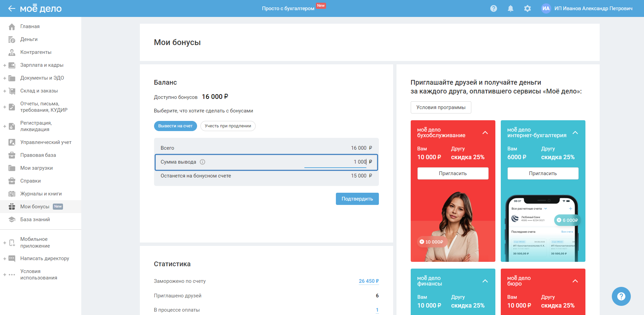Click Пригласить on the интернет-бухгалтерия card
This screenshot has width=644, height=315.
tap(543, 173)
